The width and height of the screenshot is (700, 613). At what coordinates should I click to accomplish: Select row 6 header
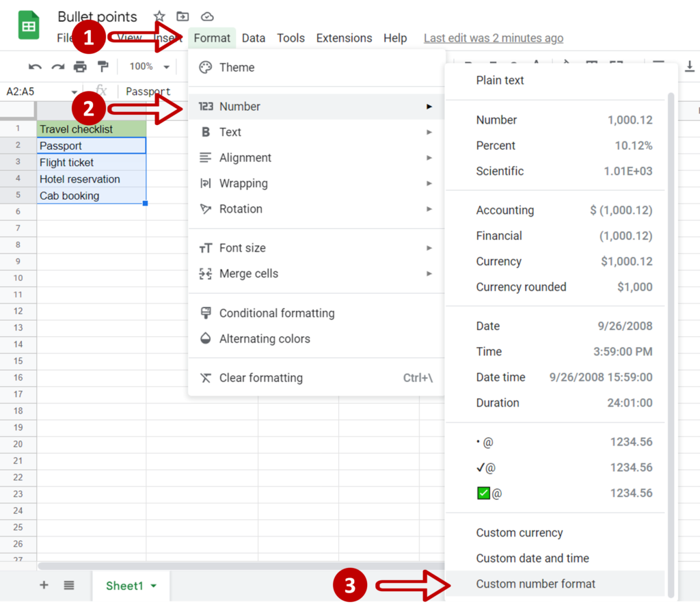[x=18, y=211]
